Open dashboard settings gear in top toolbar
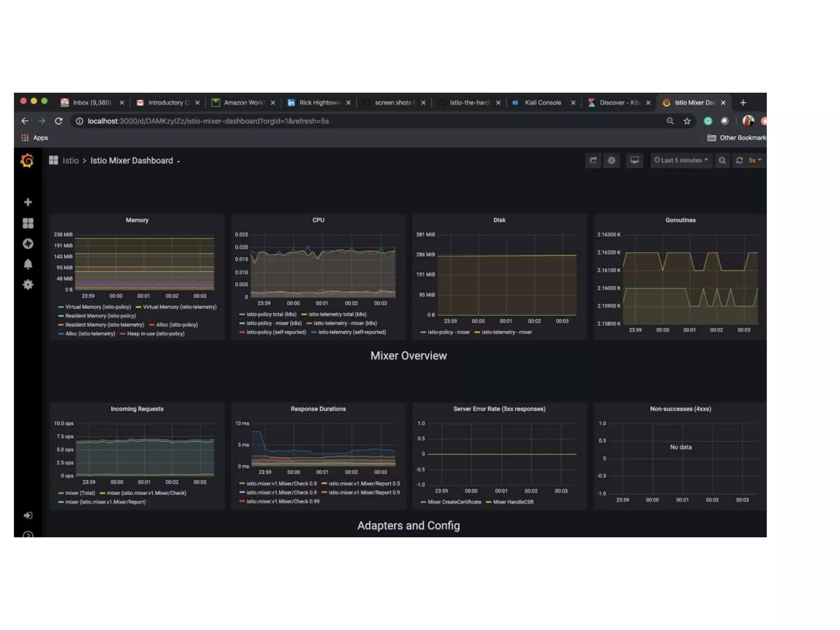This screenshot has height=630, width=840. click(612, 160)
